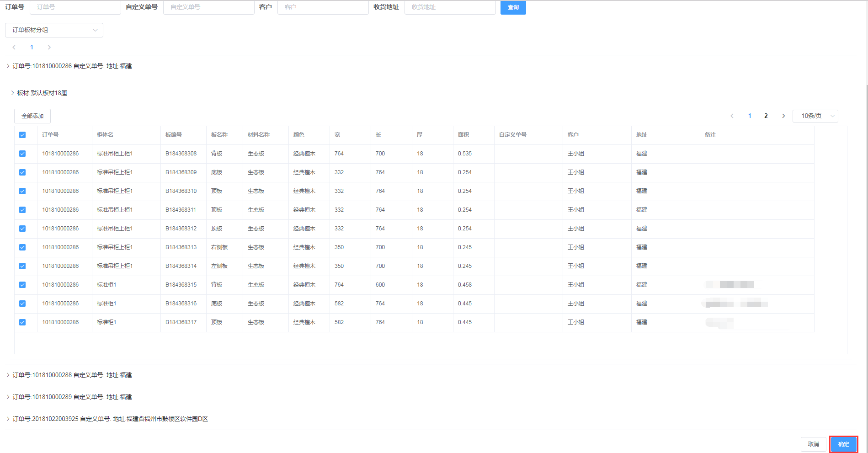
Task: Click the 确定 confirm button
Action: (x=843, y=444)
